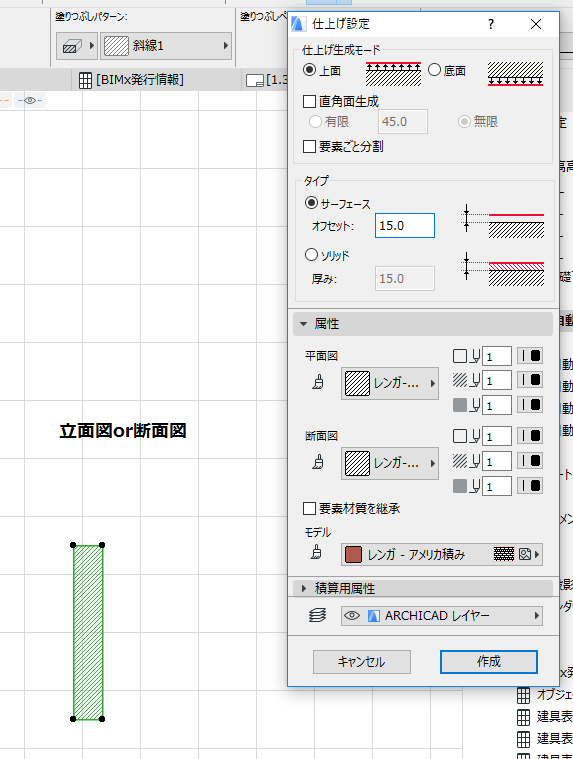The width and height of the screenshot is (573, 759).
Task: Open the 平面図 first-row pen color swatch
Action: click(x=530, y=356)
